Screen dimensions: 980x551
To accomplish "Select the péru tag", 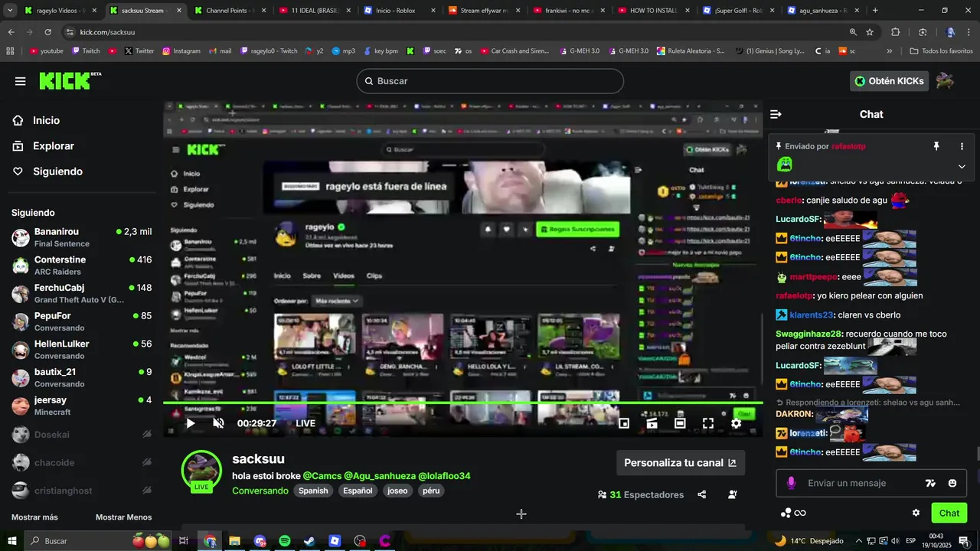I will click(x=431, y=491).
